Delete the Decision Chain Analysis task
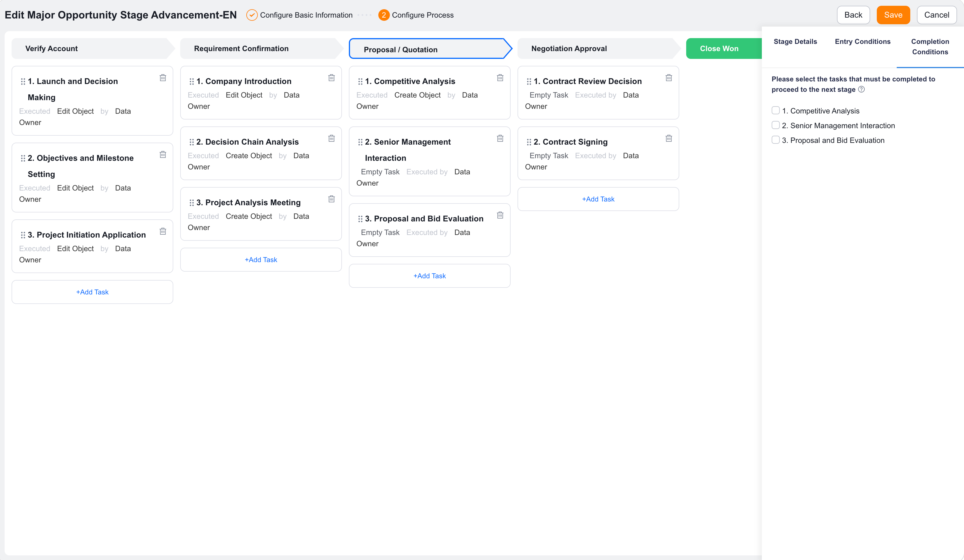The width and height of the screenshot is (964, 560). 331,138
